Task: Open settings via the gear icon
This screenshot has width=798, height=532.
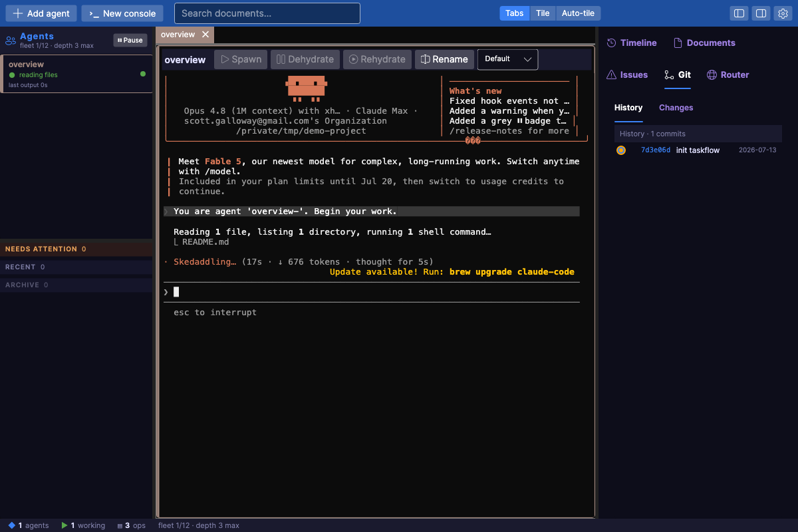Action: (x=783, y=13)
